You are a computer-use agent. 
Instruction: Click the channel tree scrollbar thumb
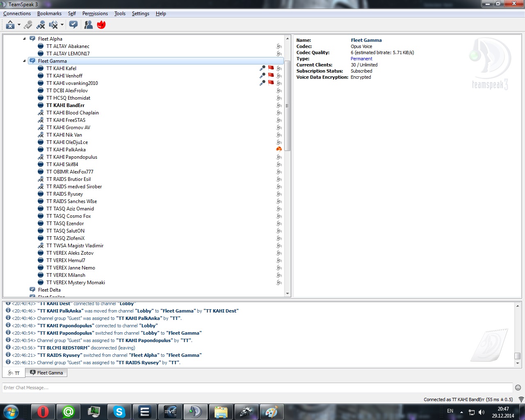point(288,106)
